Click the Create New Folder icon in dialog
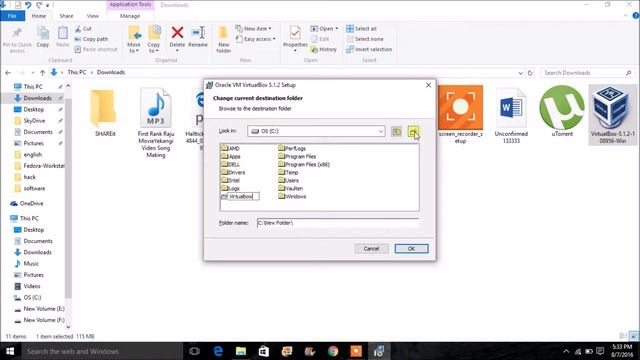 pos(413,131)
